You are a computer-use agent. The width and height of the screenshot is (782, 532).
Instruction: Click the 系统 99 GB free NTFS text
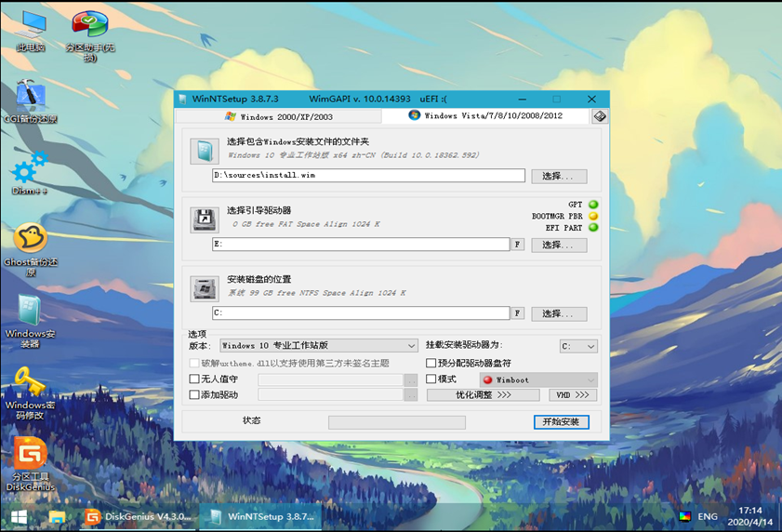(317, 293)
